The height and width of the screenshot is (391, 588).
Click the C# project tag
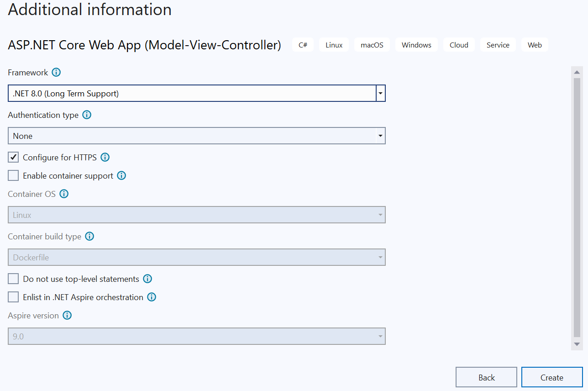pos(303,45)
